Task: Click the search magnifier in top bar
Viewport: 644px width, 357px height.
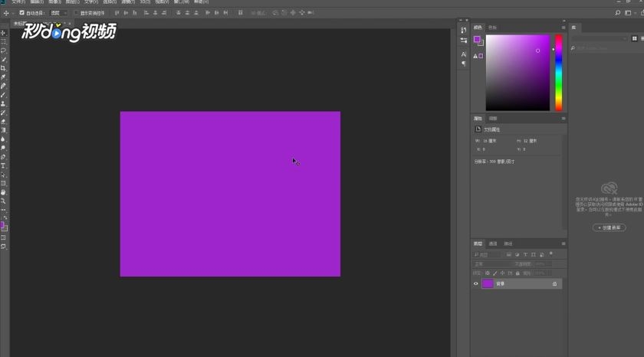Action: click(617, 13)
